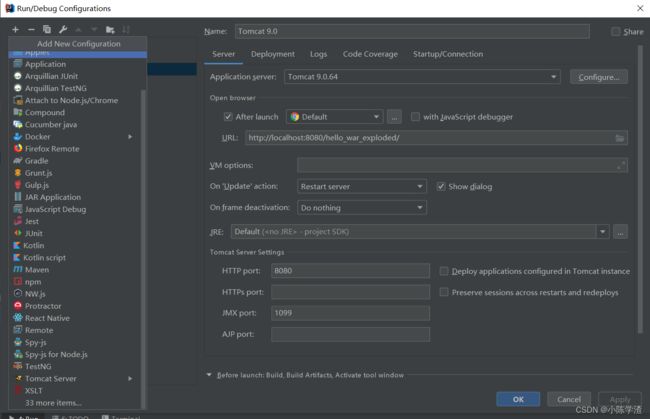
Task: Click the Cancel button
Action: [x=569, y=399]
